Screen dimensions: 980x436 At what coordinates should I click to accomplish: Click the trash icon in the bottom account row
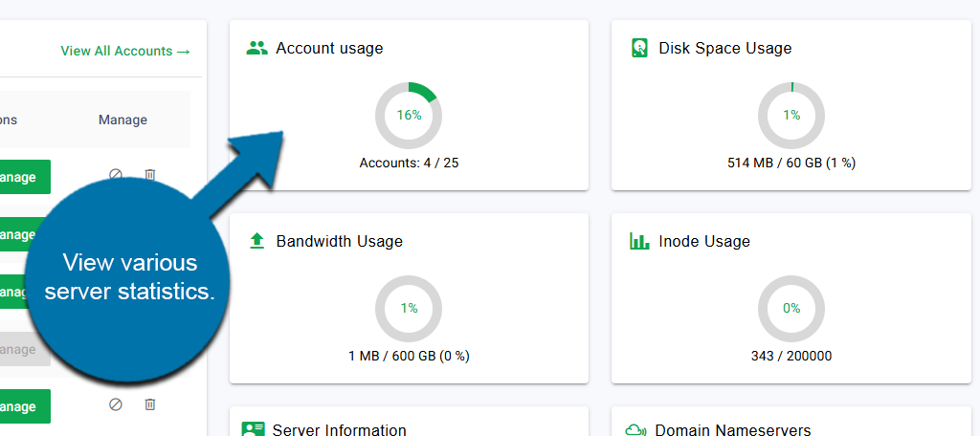coord(150,404)
